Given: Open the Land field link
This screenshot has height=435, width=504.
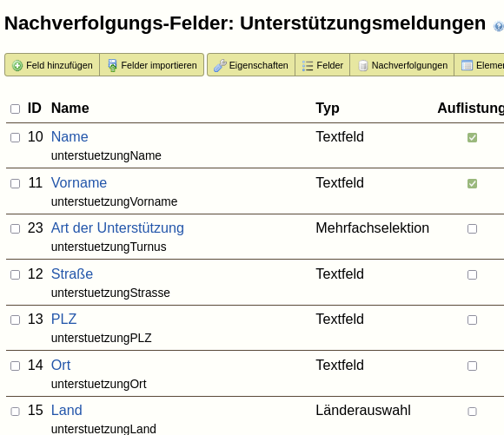Looking at the screenshot, I should pyautogui.click(x=67, y=411).
